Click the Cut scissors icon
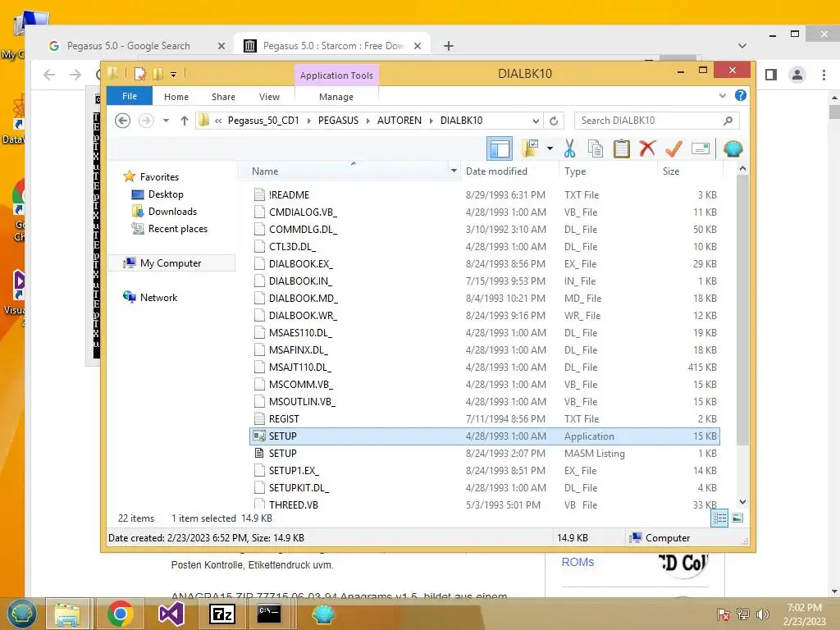The height and width of the screenshot is (630, 840). pos(569,148)
